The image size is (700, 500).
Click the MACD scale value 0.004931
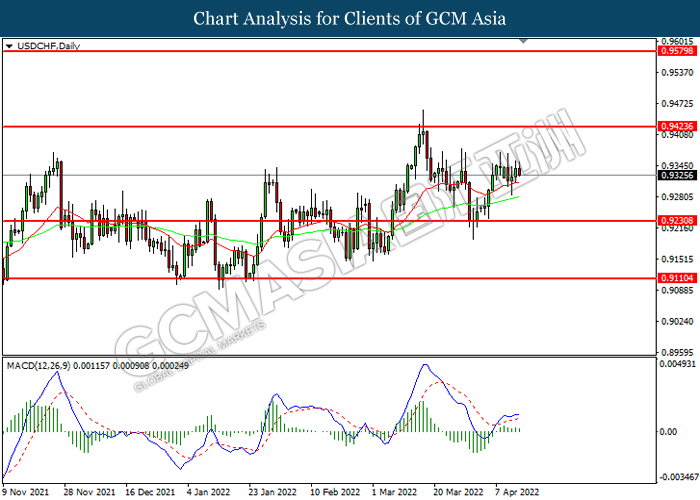tap(678, 364)
